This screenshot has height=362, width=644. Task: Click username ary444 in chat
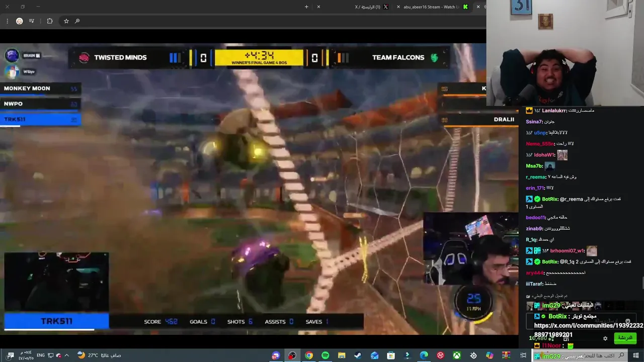tap(535, 273)
